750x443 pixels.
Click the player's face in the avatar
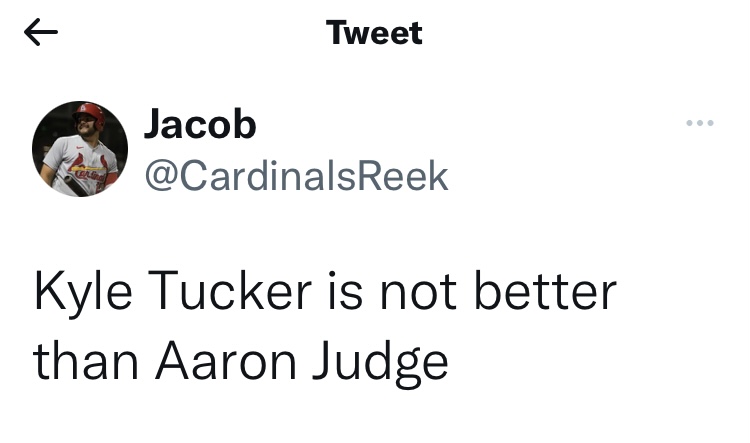click(x=88, y=125)
